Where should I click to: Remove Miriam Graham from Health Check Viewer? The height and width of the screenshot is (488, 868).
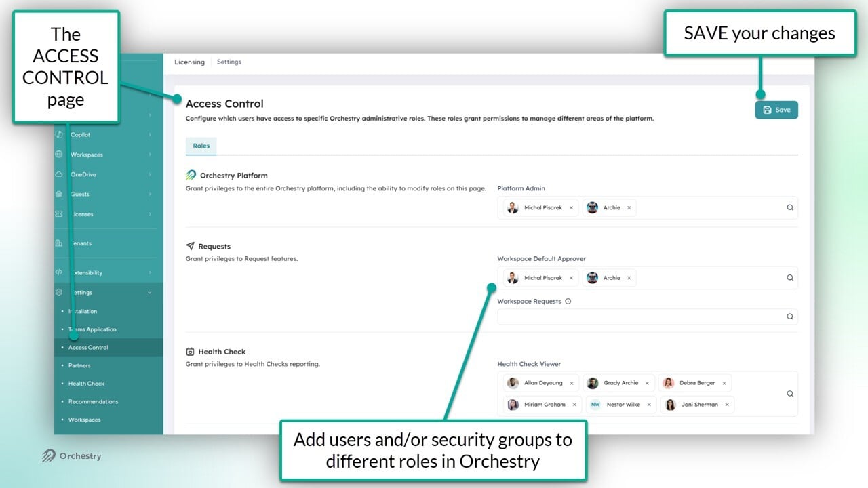click(x=574, y=405)
